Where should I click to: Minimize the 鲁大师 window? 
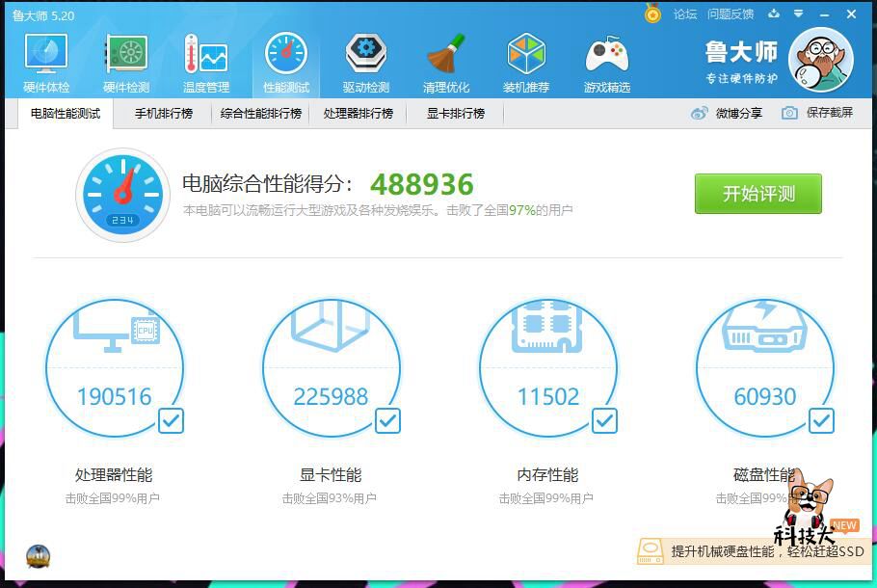[x=824, y=14]
